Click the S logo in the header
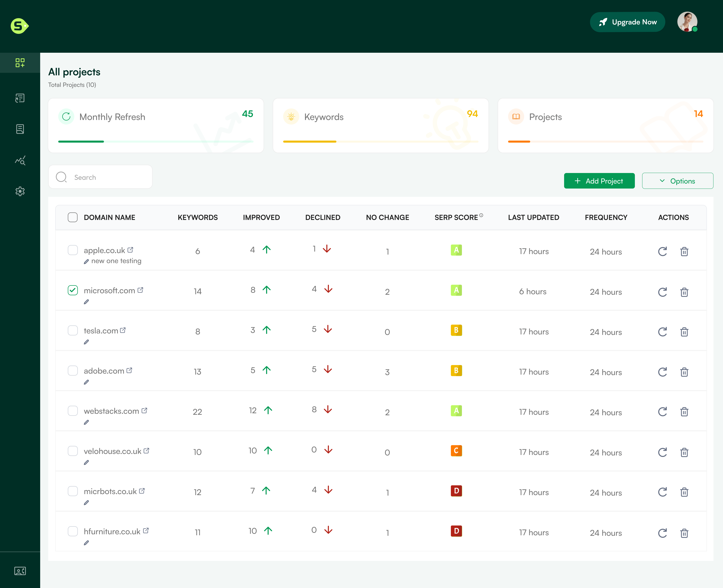This screenshot has height=588, width=723. tap(20, 26)
